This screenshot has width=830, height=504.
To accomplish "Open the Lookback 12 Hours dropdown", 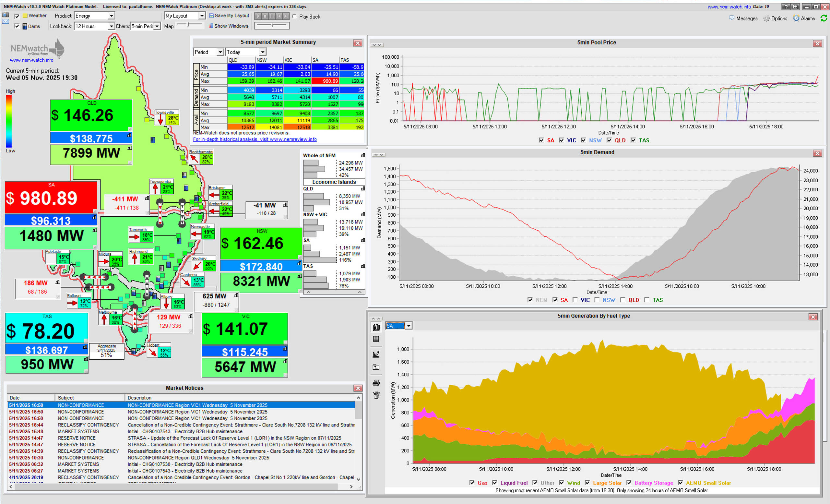I will coord(111,26).
